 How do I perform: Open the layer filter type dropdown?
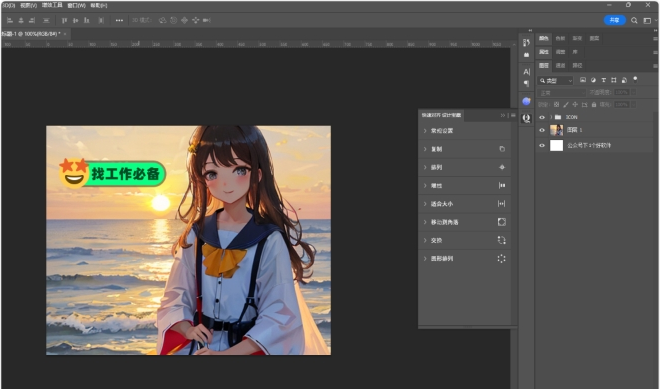556,80
